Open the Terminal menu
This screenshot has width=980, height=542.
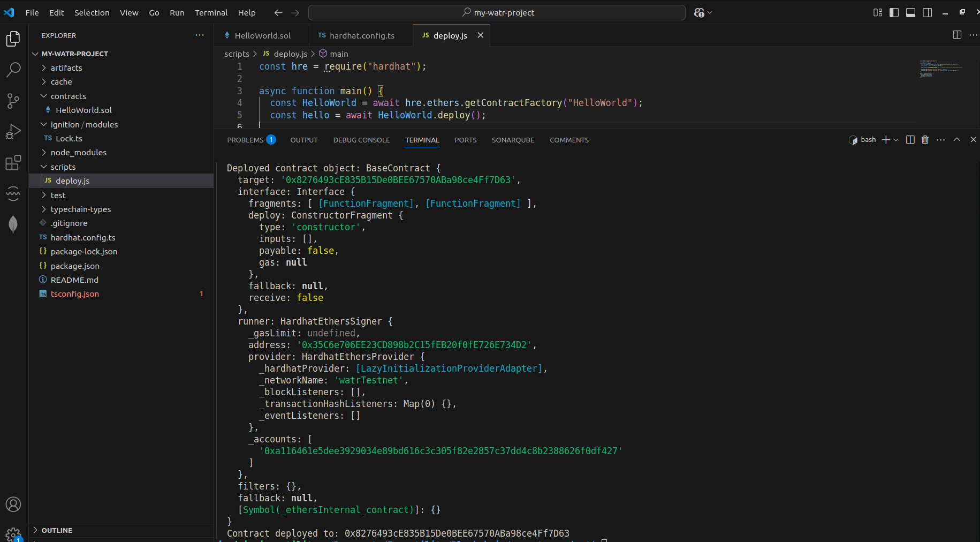point(211,12)
